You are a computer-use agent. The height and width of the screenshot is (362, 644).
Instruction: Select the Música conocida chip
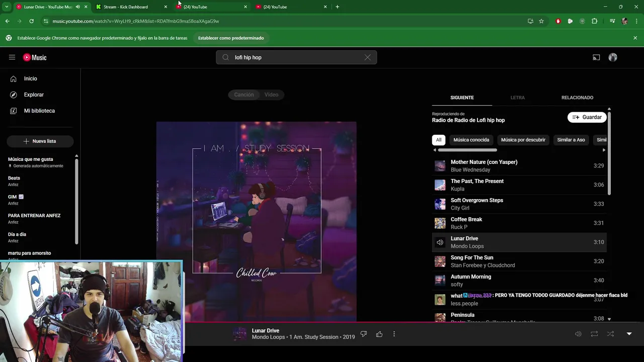[471, 140]
